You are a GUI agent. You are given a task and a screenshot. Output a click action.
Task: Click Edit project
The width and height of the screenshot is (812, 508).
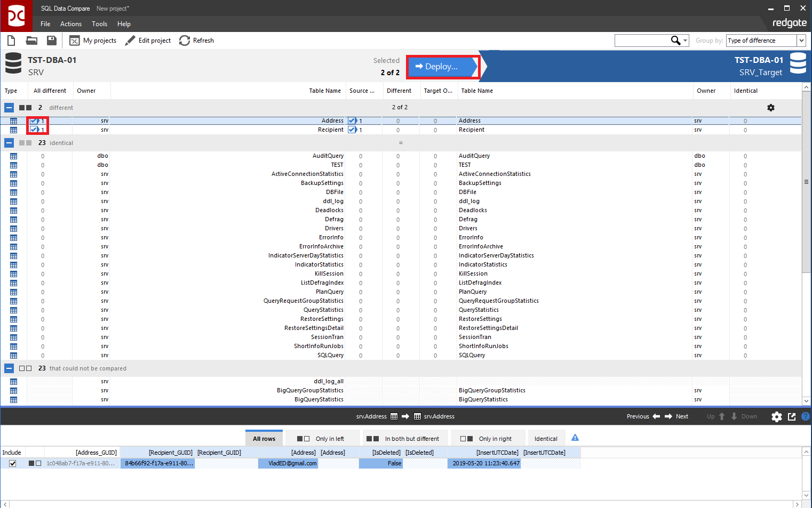(148, 41)
